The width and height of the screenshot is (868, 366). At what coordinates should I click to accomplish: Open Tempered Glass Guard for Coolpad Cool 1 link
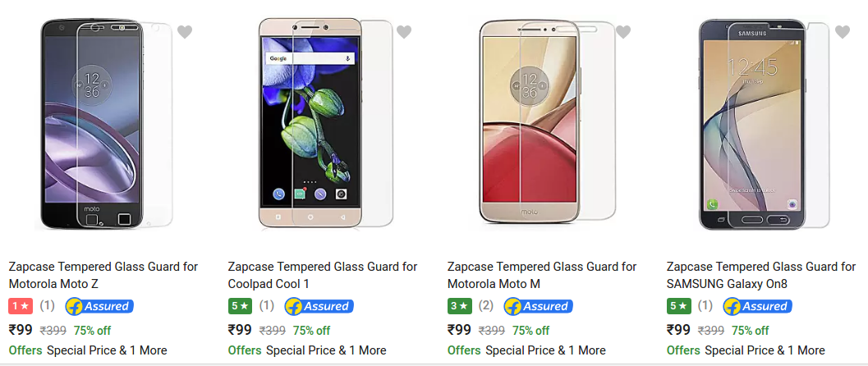[x=322, y=276]
